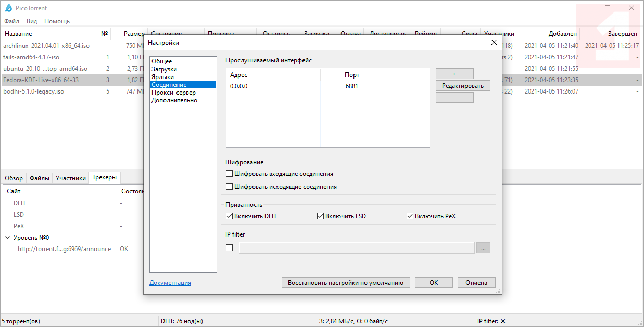The width and height of the screenshot is (644, 327).
Task: Sort torrents by № column
Action: point(104,34)
